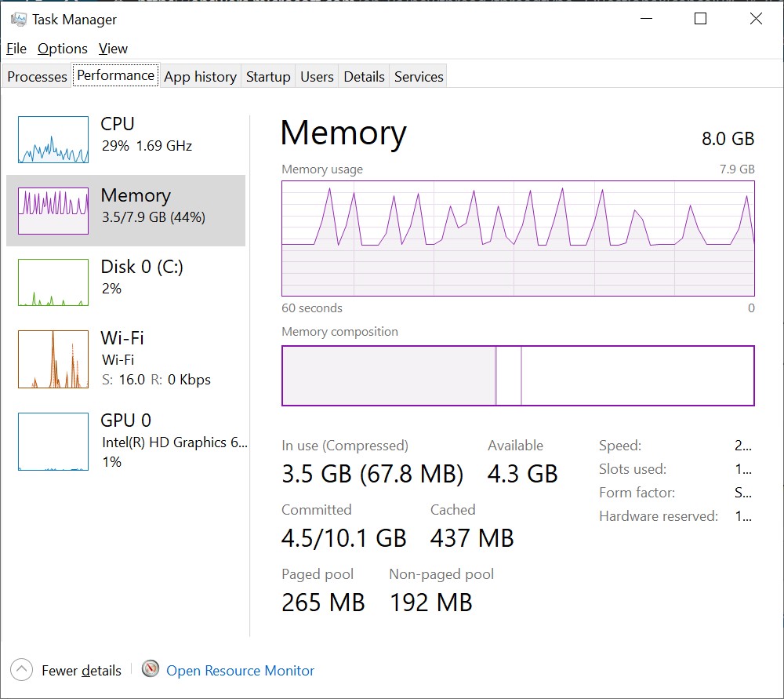Open Resource Monitor link
784x699 pixels.
click(240, 671)
